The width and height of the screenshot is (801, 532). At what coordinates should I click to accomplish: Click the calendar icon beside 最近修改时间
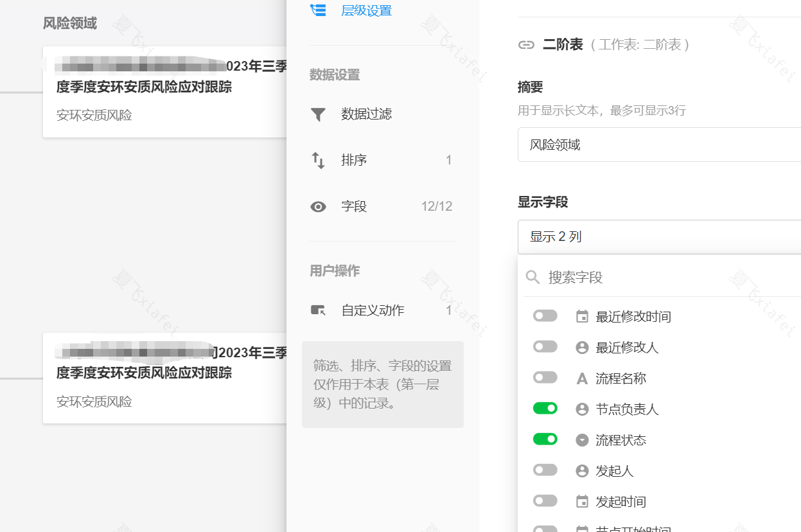582,317
